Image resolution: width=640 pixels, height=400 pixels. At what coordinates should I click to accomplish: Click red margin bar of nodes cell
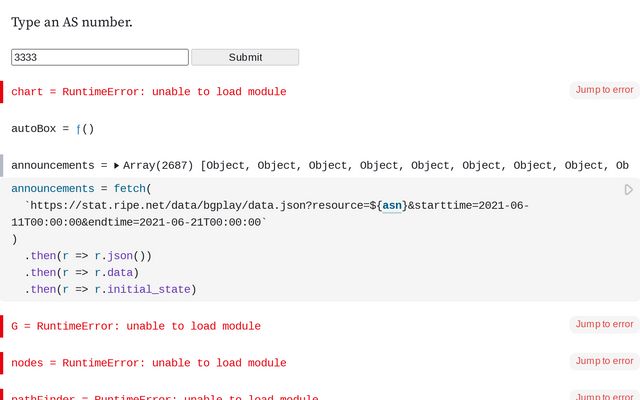point(2,362)
